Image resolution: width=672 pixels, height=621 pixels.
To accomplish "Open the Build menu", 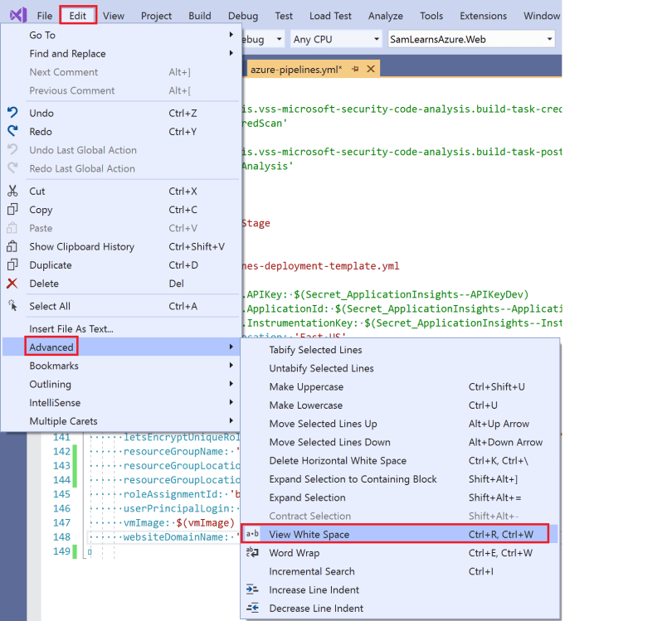I will pos(200,16).
